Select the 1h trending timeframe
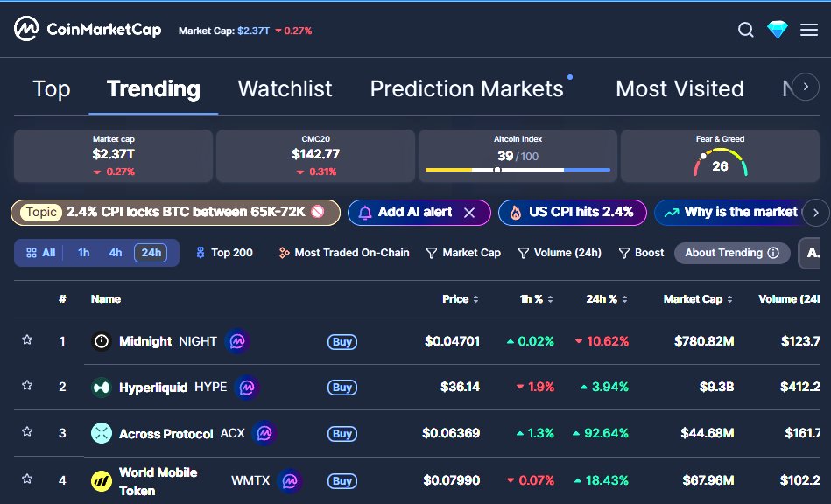 (x=84, y=253)
